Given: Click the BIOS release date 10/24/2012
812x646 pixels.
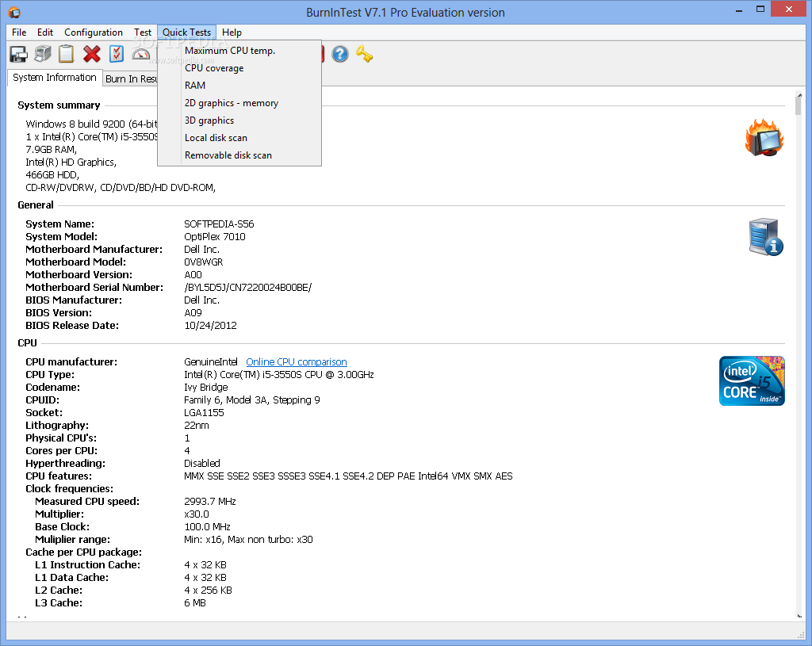Looking at the screenshot, I should coord(210,326).
